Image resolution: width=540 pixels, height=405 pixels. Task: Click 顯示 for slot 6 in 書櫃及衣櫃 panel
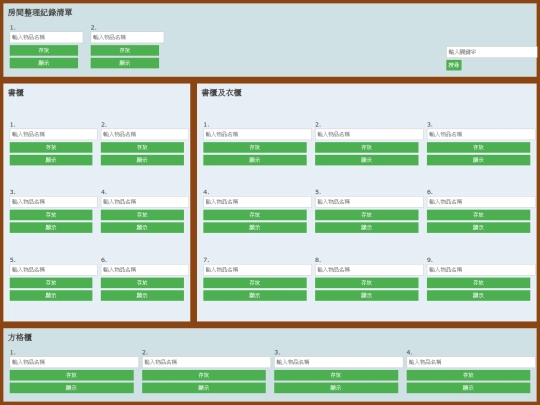pyautogui.click(x=479, y=228)
